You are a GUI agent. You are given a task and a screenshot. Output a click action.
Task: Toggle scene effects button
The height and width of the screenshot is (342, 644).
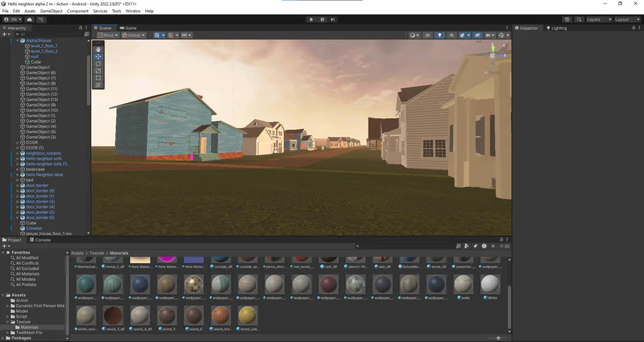point(462,35)
